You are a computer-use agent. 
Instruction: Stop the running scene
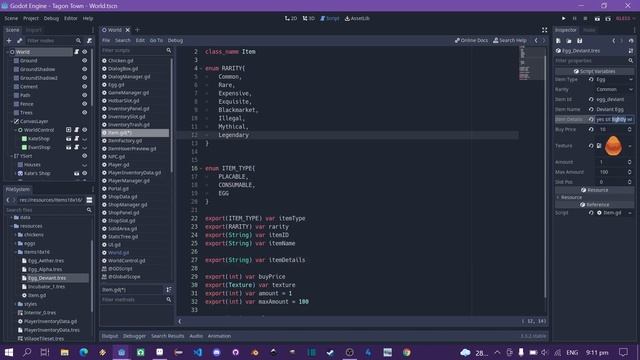click(x=585, y=18)
